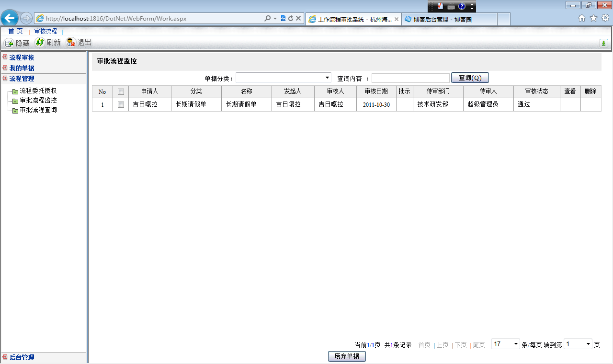The height and width of the screenshot is (364, 613).
Task: Reload page using address bar refresh icon
Action: 290,18
